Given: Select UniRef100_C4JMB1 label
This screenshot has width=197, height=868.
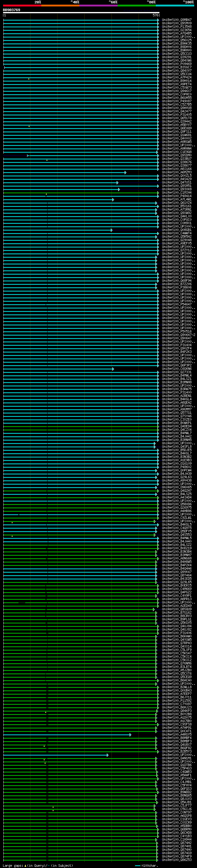Looking at the screenshot, I should [177, 782].
